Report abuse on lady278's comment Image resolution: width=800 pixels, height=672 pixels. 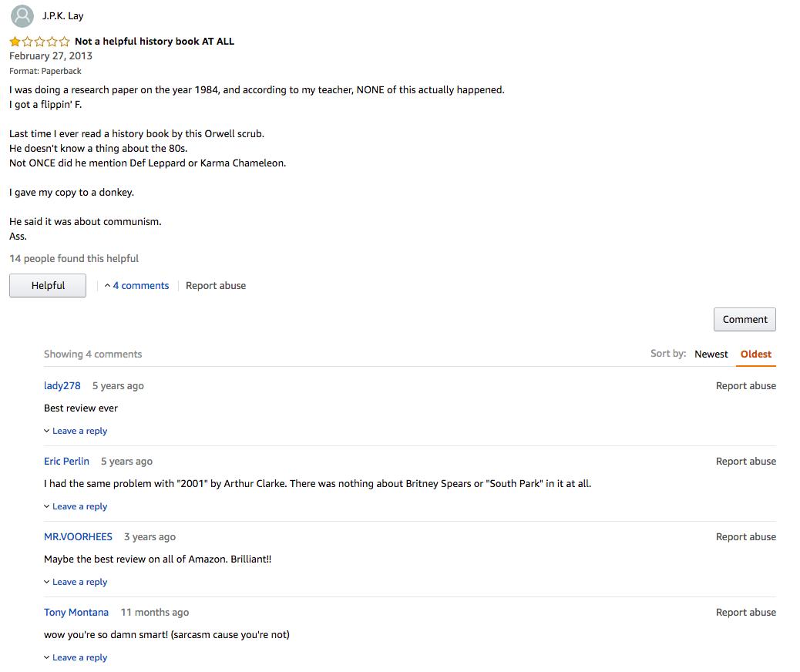click(746, 386)
